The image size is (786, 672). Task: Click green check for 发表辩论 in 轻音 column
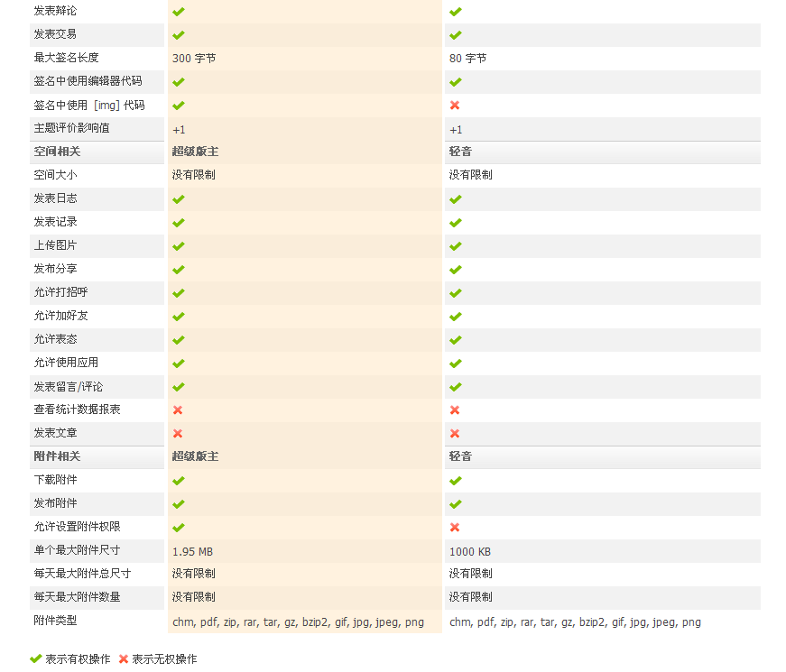(455, 12)
